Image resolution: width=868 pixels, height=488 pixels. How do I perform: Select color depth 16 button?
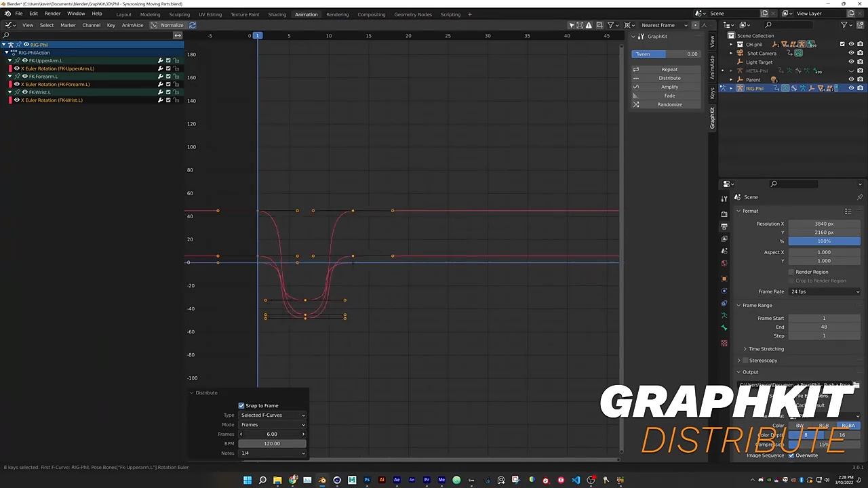coord(842,435)
